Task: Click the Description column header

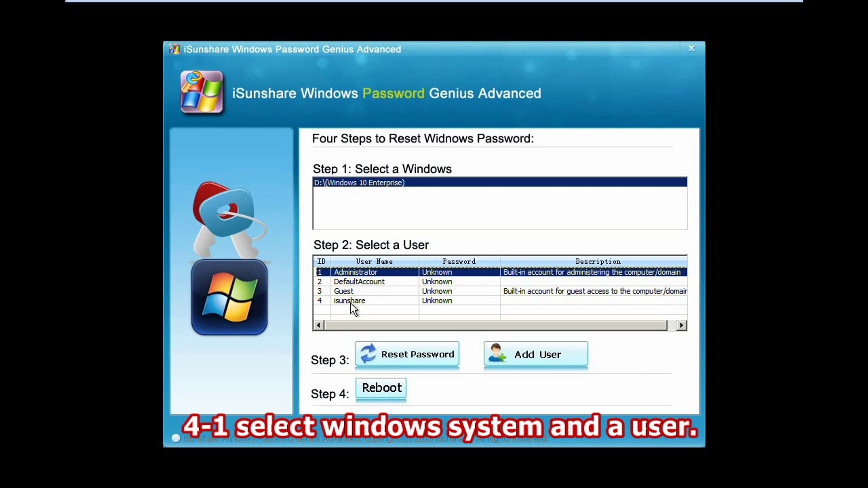Action: [x=594, y=262]
